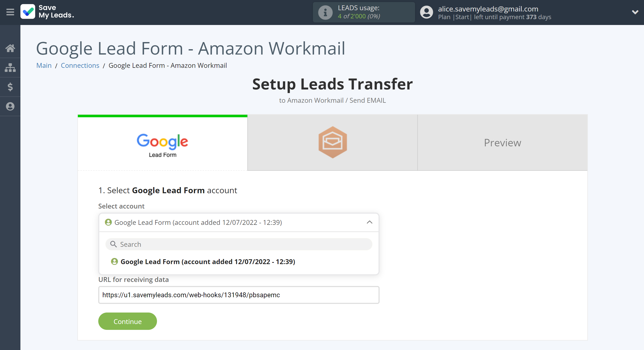644x350 pixels.
Task: Click the Amazon Workmail email step icon
Action: point(332,142)
